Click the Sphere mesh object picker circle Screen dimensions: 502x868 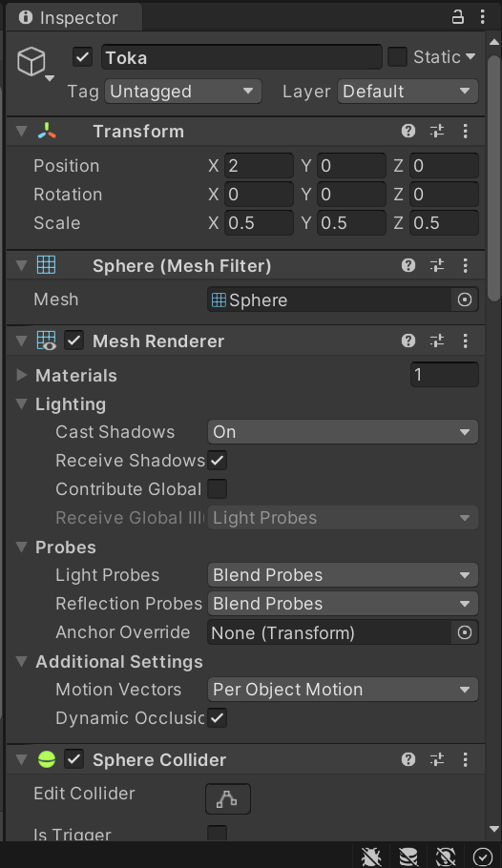[x=465, y=300]
